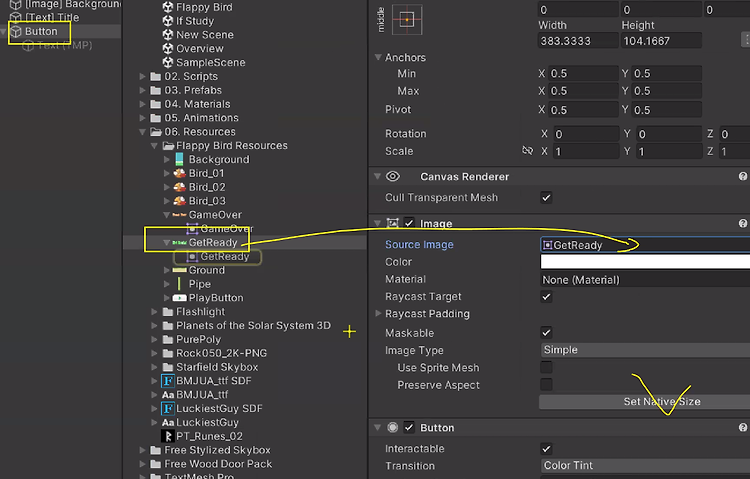Viewport: 750px width, 479px height.
Task: Click the PT_Runes_02 asset icon
Action: 167,436
